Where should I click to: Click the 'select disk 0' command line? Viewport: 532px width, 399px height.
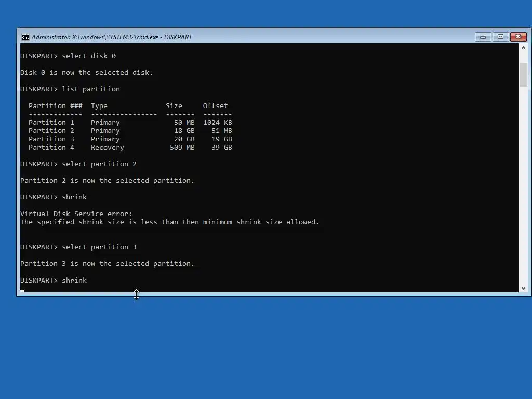coord(68,56)
